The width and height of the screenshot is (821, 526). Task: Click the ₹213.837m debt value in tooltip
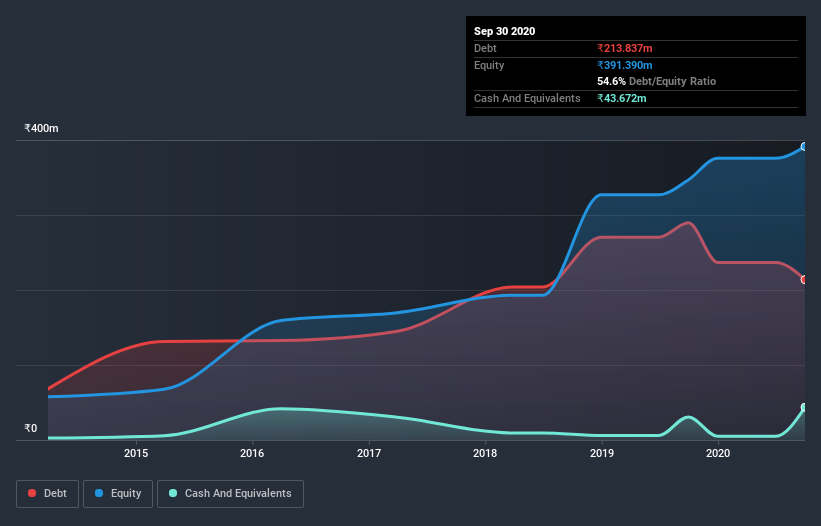625,48
